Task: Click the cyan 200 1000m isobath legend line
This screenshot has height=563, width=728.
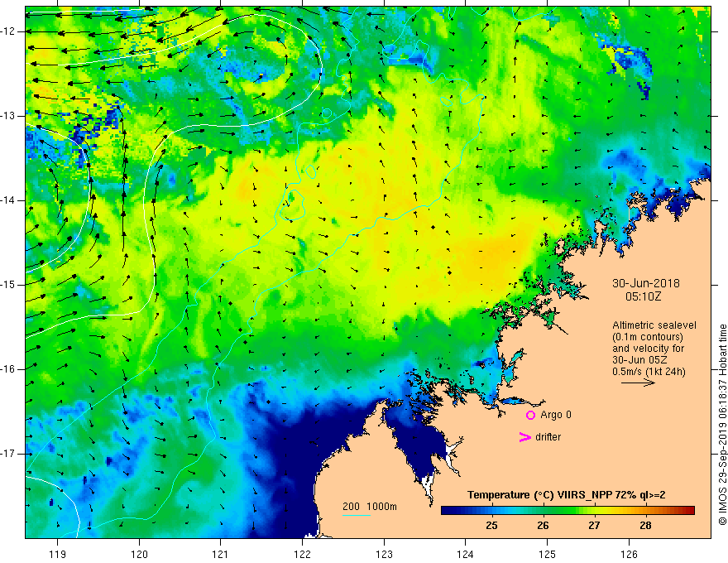Action: [x=356, y=515]
